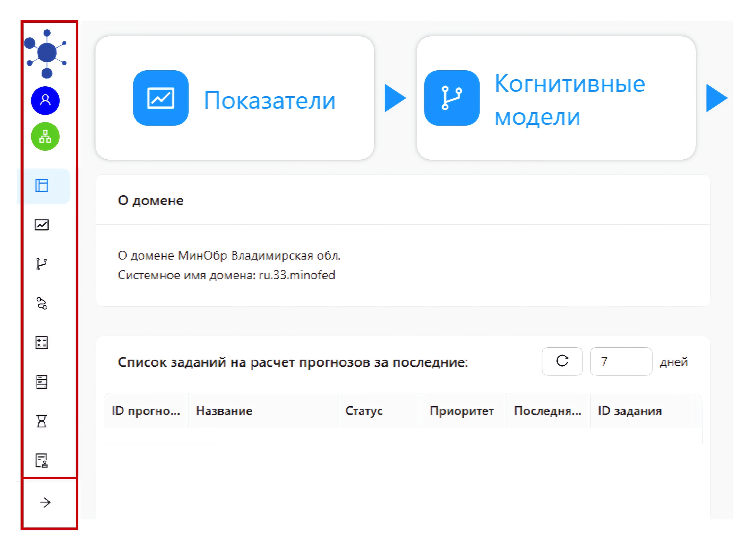This screenshot has width=756, height=554.
Task: Open the branch models sidebar icon
Action: pyautogui.click(x=42, y=264)
